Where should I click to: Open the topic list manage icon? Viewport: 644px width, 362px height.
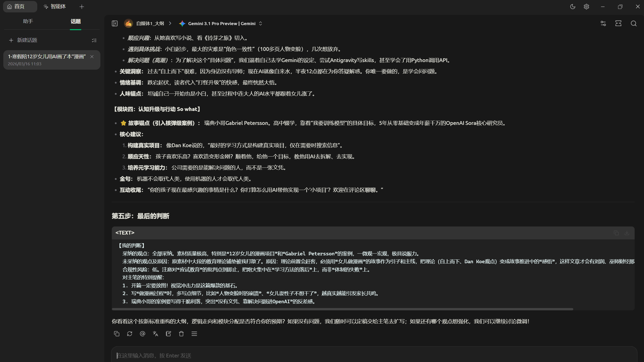click(x=94, y=40)
